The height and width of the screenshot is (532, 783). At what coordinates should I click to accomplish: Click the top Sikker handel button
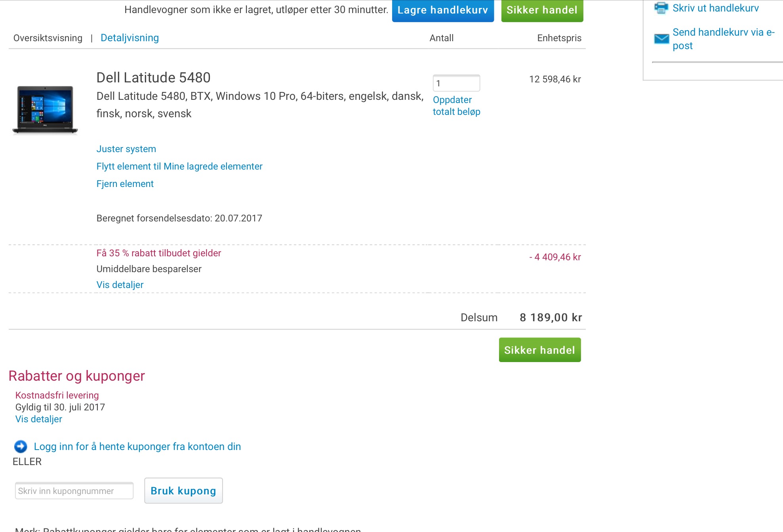(542, 10)
